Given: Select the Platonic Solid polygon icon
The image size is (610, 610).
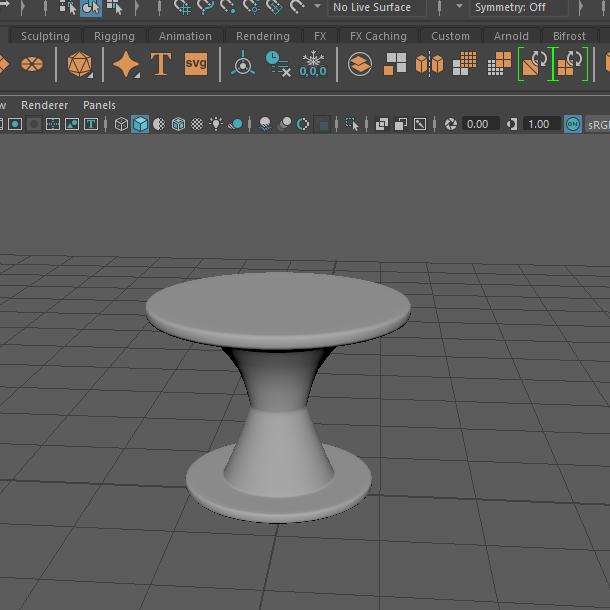Looking at the screenshot, I should [x=79, y=66].
